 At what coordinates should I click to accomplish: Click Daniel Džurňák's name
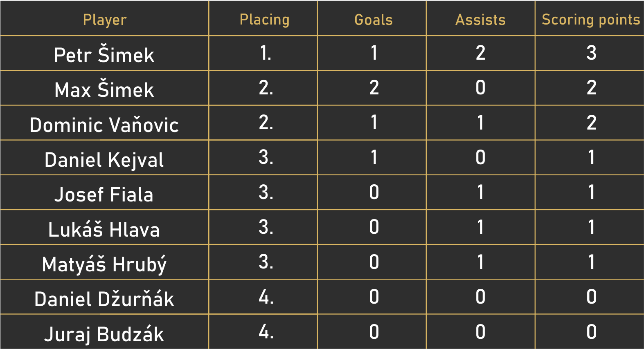coord(104,299)
